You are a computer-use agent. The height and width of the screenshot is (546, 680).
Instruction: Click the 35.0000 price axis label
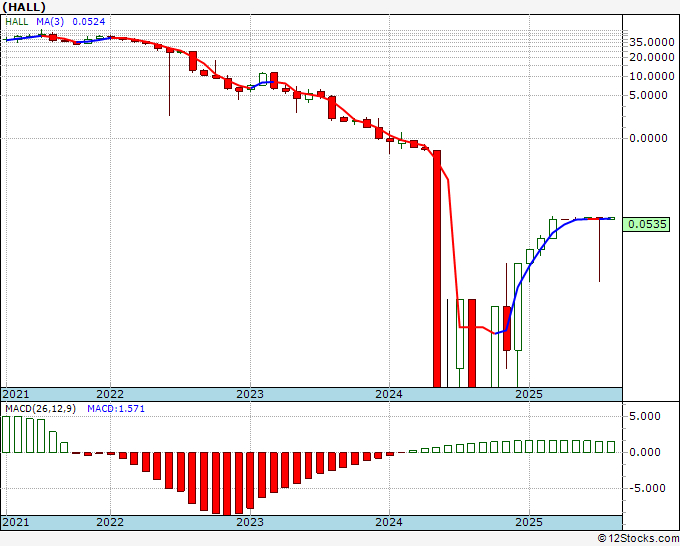(x=652, y=42)
